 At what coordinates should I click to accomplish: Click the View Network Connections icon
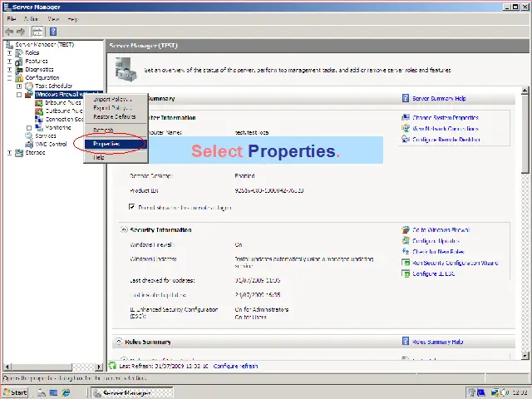[406, 128]
